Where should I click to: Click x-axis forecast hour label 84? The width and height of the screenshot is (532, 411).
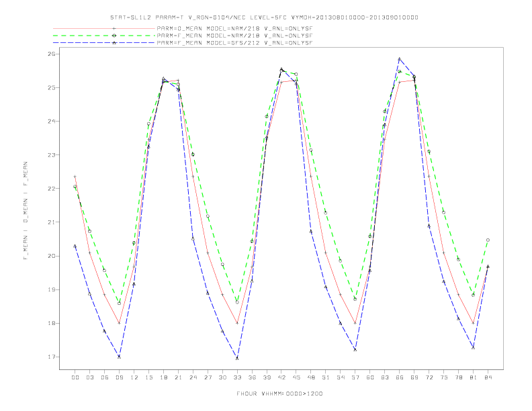tap(488, 377)
